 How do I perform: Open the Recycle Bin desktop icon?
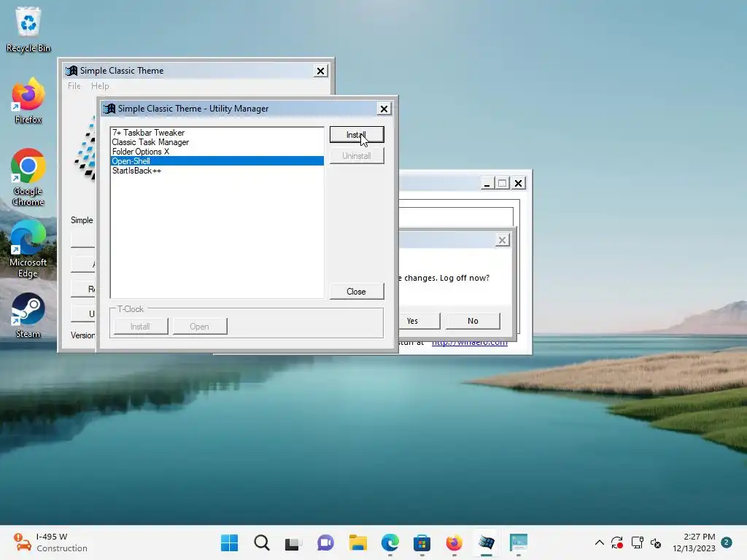(x=28, y=29)
